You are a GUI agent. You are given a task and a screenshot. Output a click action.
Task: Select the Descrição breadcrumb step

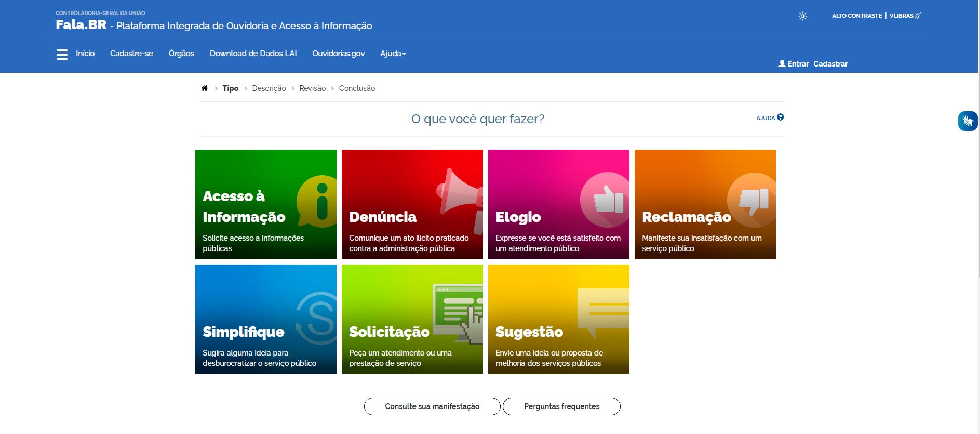(x=269, y=88)
